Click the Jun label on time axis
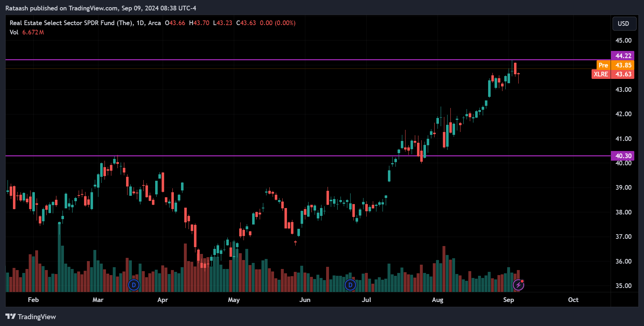644x326 pixels. click(305, 300)
